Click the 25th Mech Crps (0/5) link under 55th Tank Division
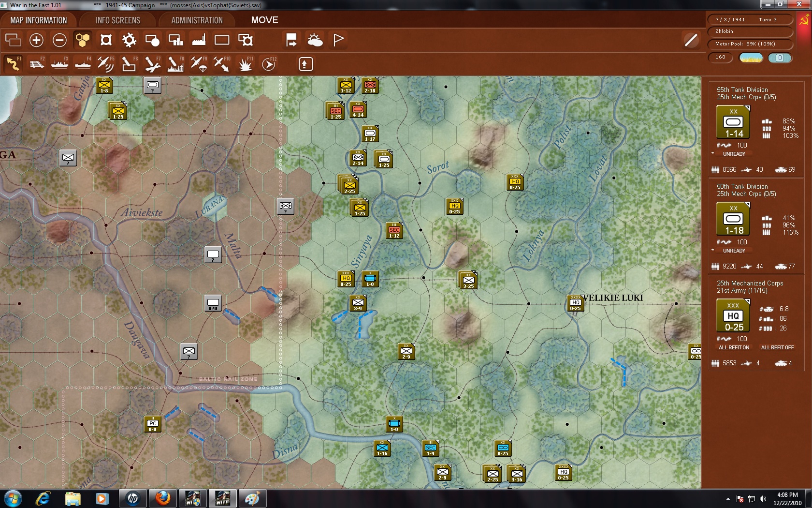 746,97
